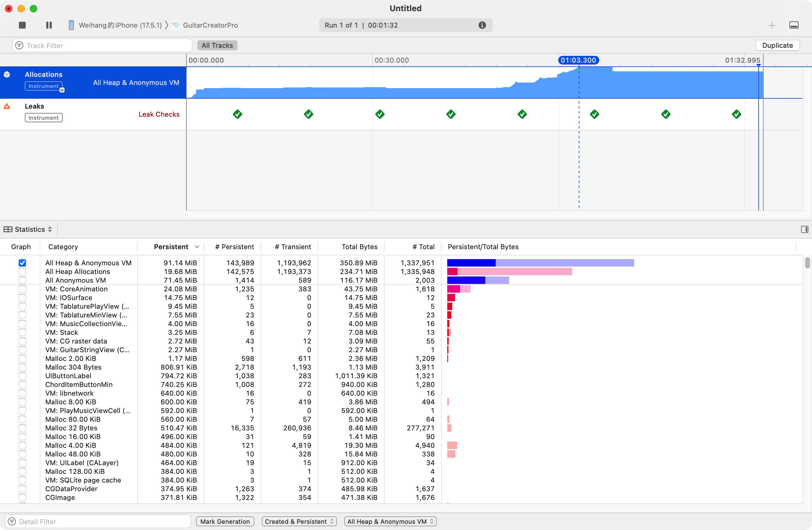Toggle the inspector sidebar icon in Statistics bar
Viewport: 812px width, 530px height.
[x=805, y=229]
